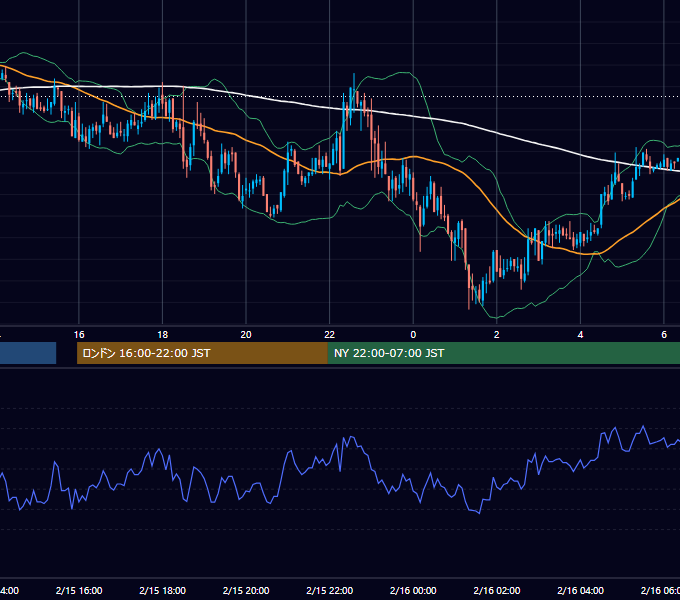This screenshot has height=600, width=680.
Task: Select the 2/15 18:00 time label
Action: (163, 590)
